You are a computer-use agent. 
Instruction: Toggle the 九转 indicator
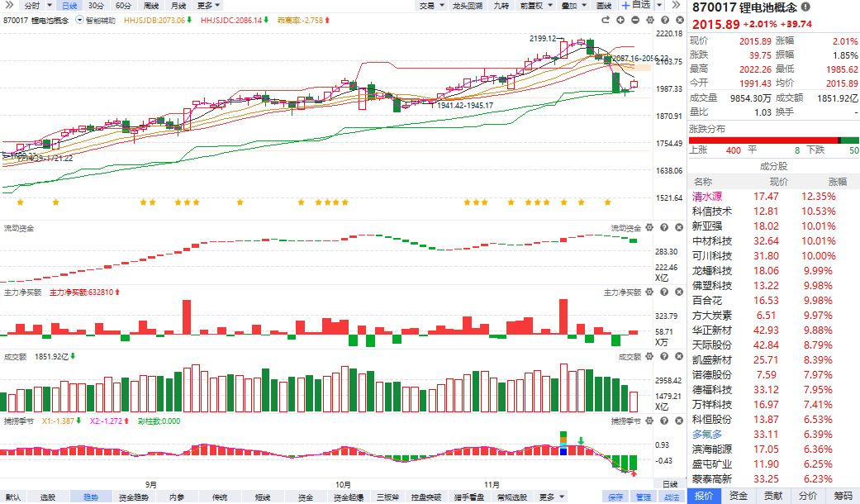click(x=501, y=6)
